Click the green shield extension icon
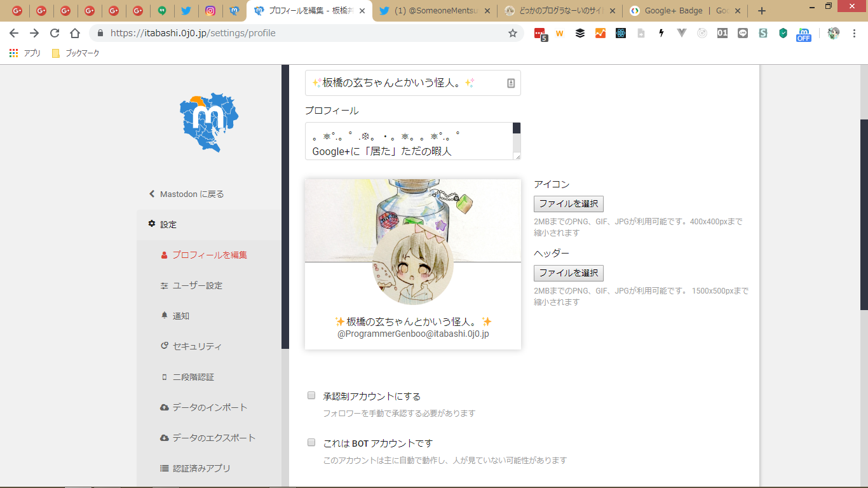 (783, 33)
